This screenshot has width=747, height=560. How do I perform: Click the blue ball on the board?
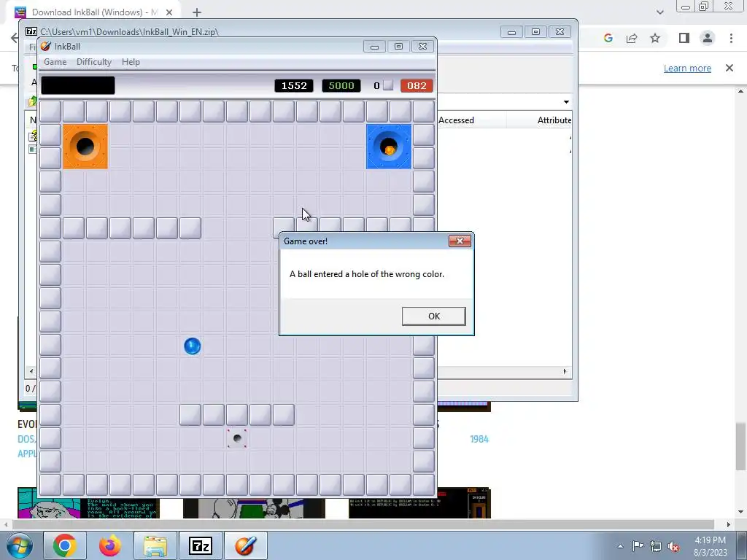(192, 346)
